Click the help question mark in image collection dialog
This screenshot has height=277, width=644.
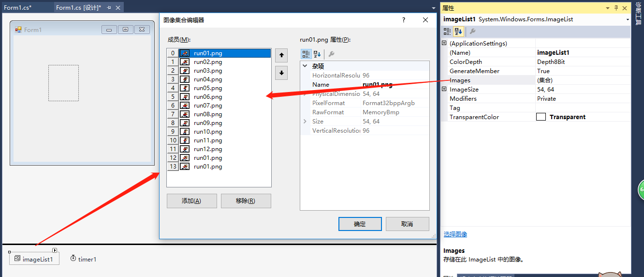(x=404, y=20)
